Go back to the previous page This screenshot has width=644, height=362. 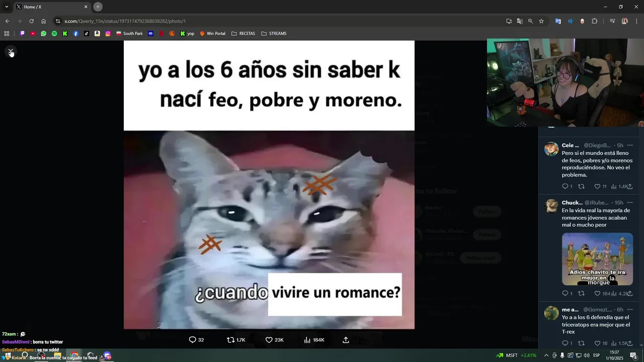7,21
